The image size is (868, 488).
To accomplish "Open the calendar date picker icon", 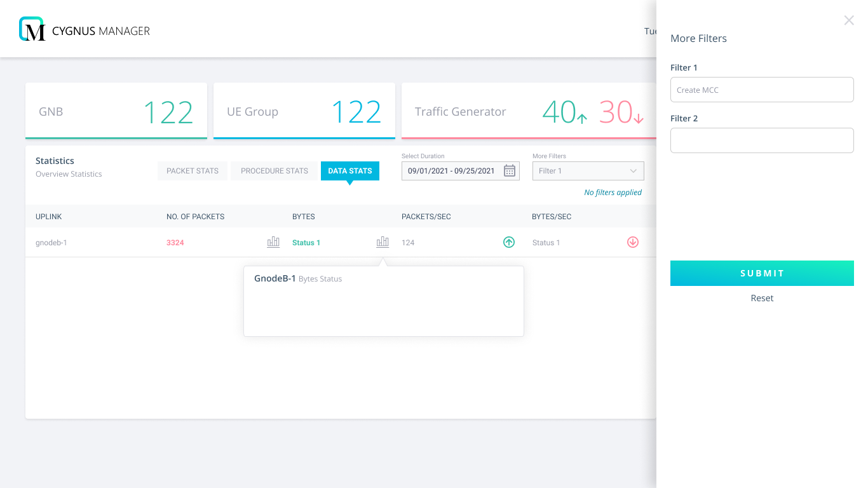I will [509, 171].
